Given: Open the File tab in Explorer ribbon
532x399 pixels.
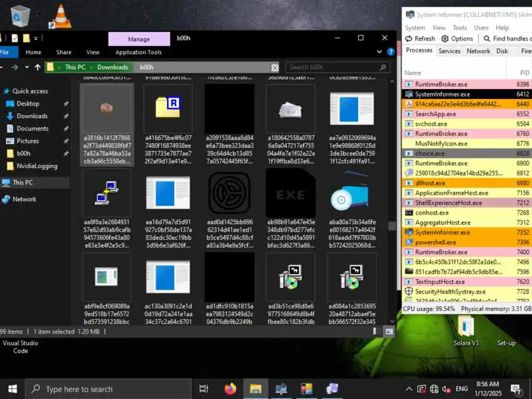Looking at the screenshot, I should click(5, 52).
